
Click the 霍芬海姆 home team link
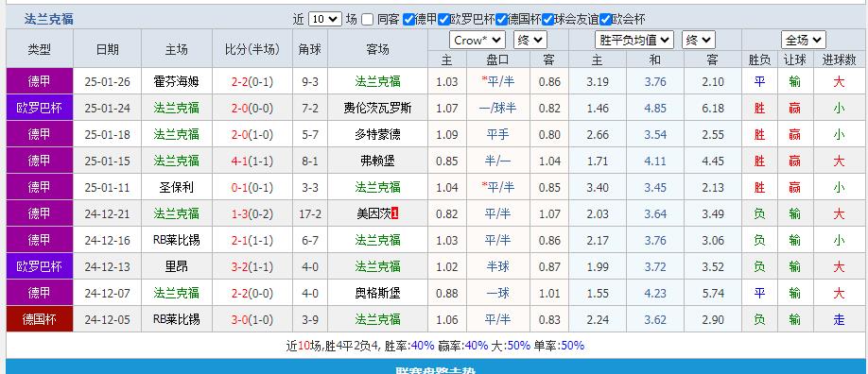[176, 82]
